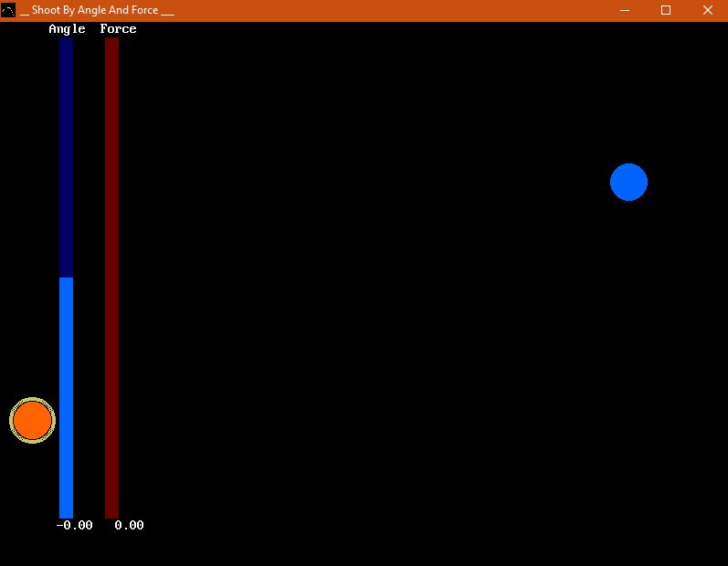
Task: Click the yellow ring outlining the orange ball
Action: point(33,399)
